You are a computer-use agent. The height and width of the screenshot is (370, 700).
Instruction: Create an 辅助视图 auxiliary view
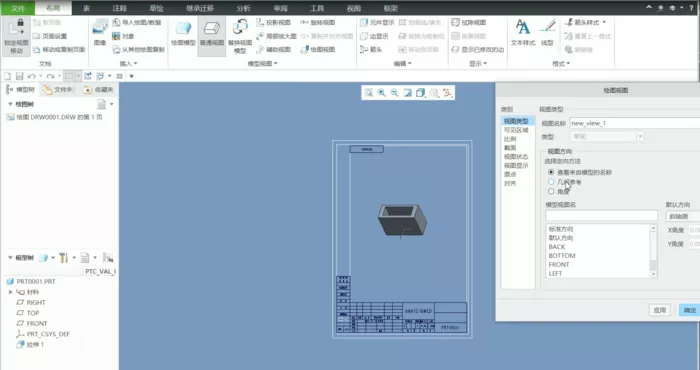pos(273,50)
